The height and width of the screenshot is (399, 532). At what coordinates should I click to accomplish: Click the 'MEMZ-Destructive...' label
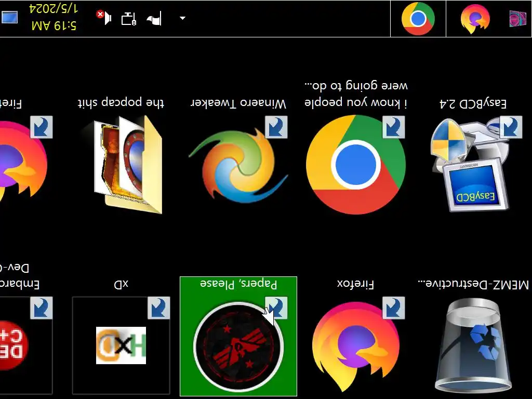[x=473, y=284]
